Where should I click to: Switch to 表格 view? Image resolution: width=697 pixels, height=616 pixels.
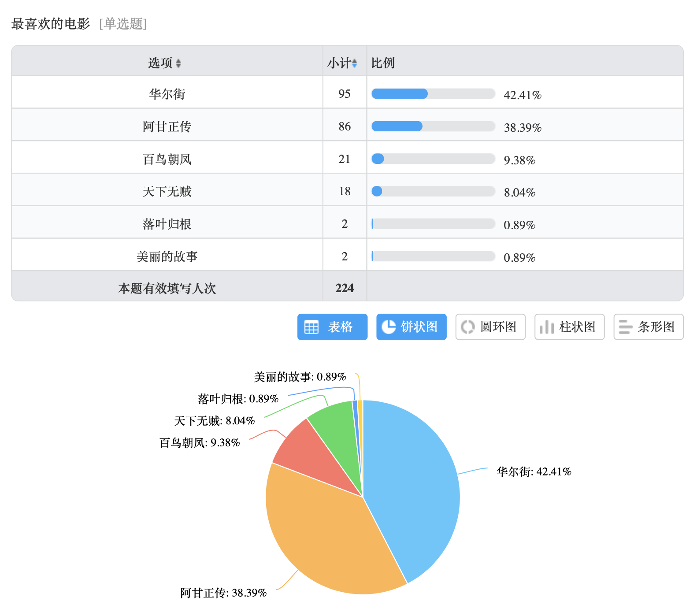coord(332,327)
